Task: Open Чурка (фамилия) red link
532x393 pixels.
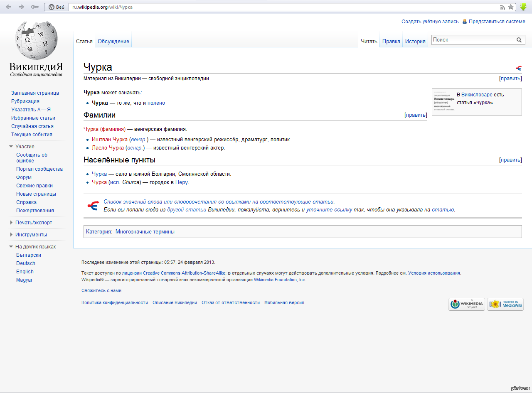Action: click(104, 129)
